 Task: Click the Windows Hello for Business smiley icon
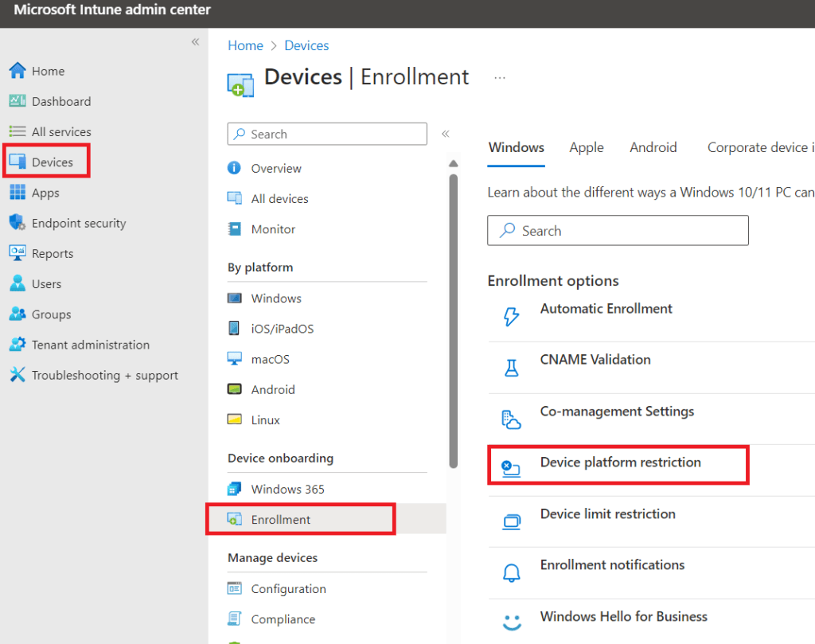point(511,623)
